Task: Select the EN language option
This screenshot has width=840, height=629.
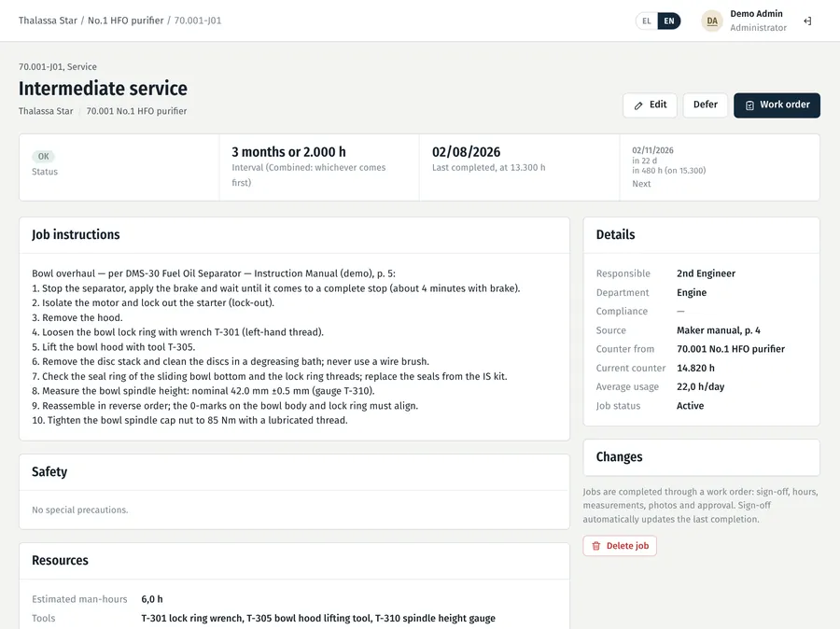Action: (x=669, y=21)
